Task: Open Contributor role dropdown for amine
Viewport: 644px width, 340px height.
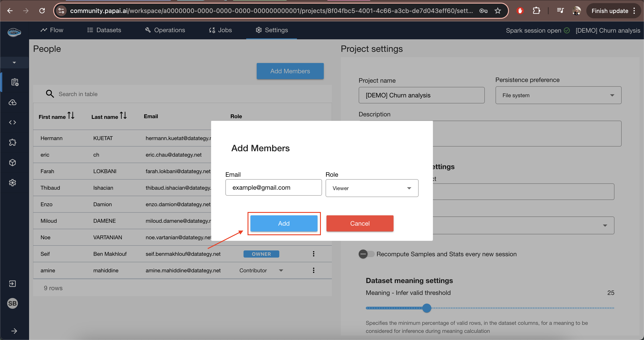Action: pos(261,270)
